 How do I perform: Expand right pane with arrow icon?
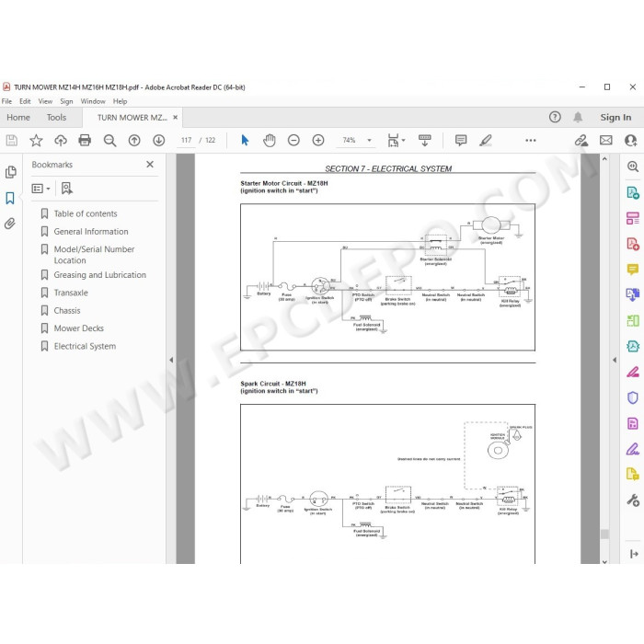634,554
